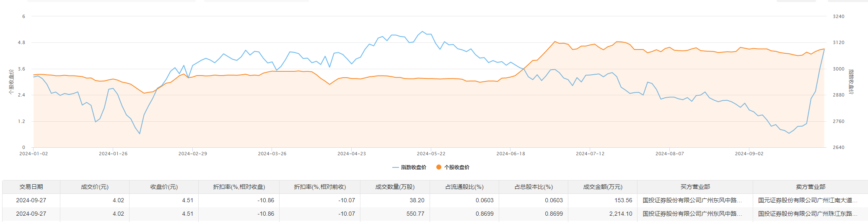Image resolution: width=868 pixels, height=222 pixels.
Task: Click the 占流通股比(%) column header
Action: pyautogui.click(x=464, y=187)
